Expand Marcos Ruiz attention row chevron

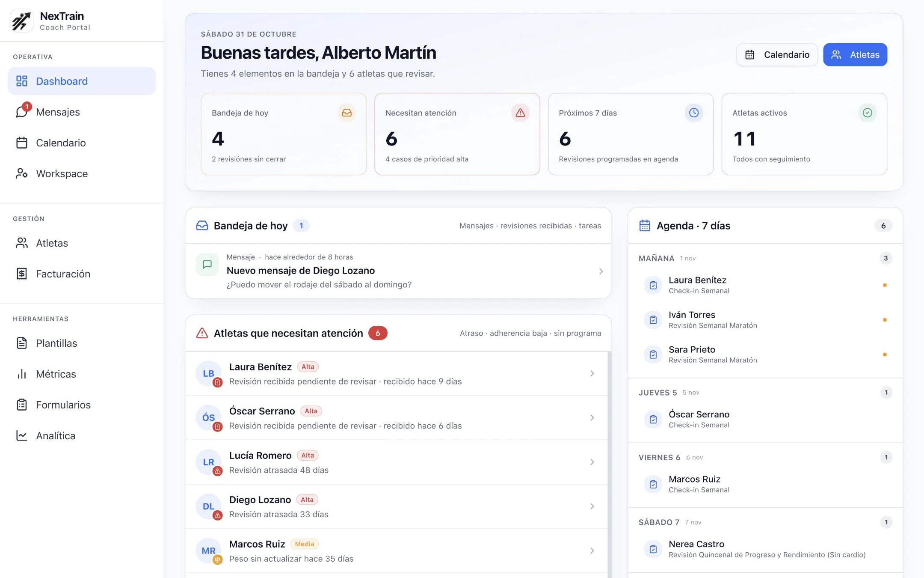[x=592, y=551]
